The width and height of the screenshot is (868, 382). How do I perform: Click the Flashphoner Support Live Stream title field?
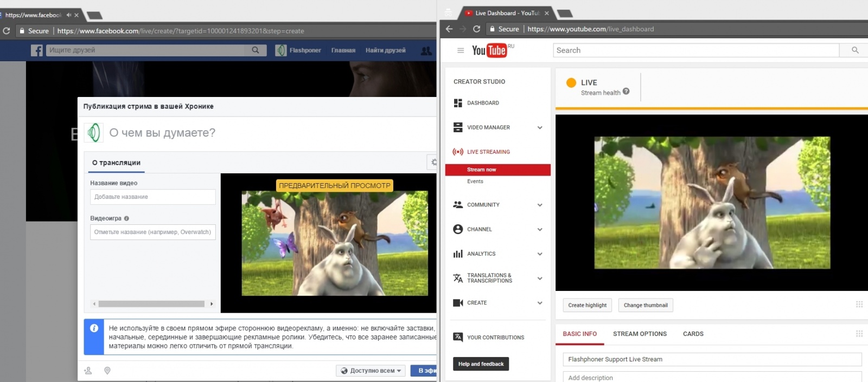click(x=712, y=359)
